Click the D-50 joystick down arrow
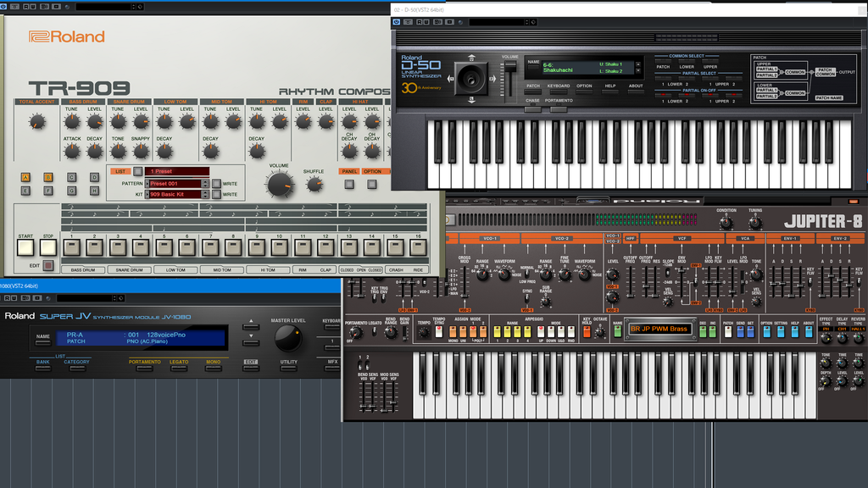 (x=471, y=100)
